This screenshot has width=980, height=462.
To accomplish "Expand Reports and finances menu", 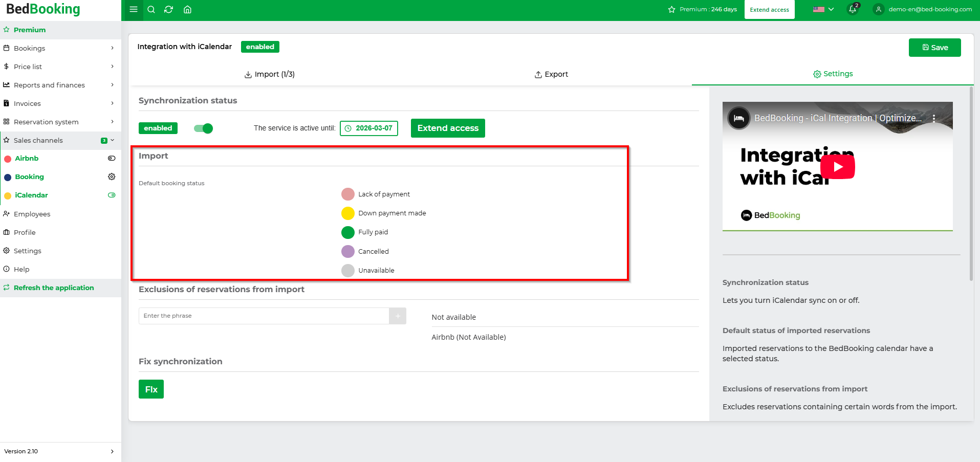I will point(60,85).
